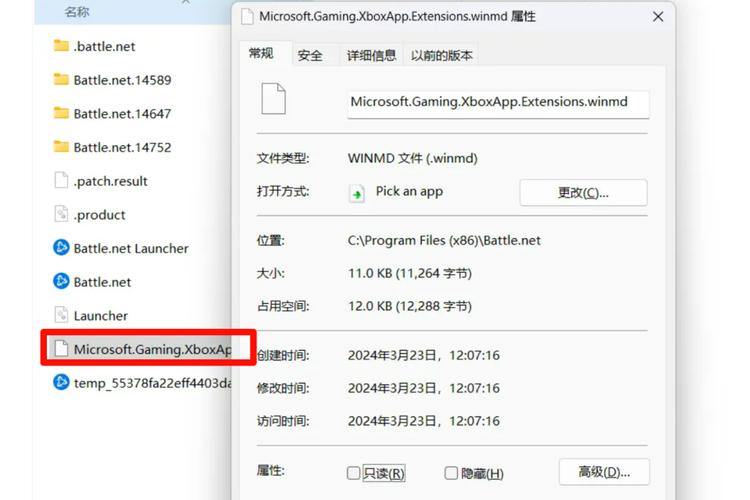
Task: Enable the 隐藏(H) hidden checkbox
Action: coord(451,473)
